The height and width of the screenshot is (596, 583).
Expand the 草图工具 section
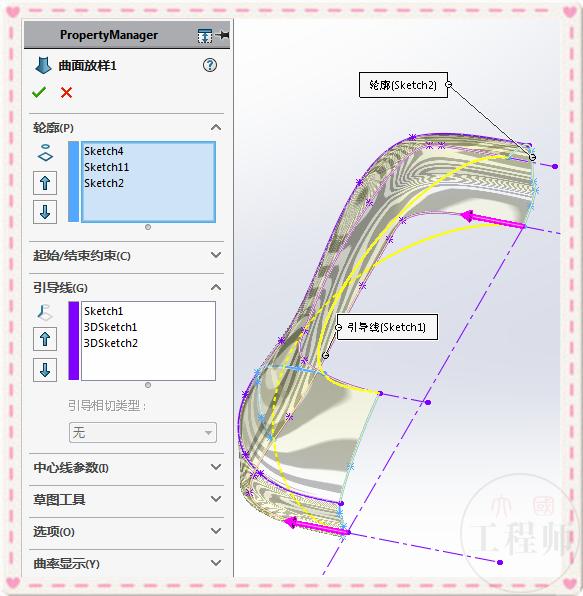(216, 499)
